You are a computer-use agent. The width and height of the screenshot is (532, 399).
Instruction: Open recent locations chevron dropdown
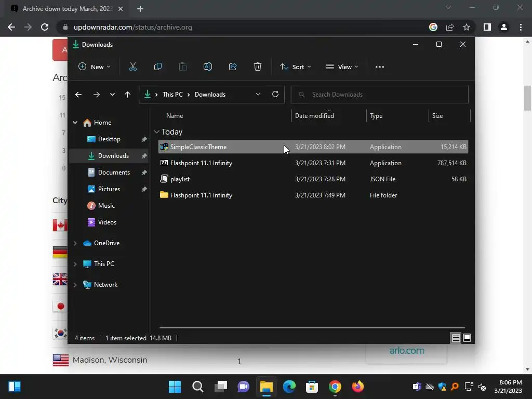point(112,95)
